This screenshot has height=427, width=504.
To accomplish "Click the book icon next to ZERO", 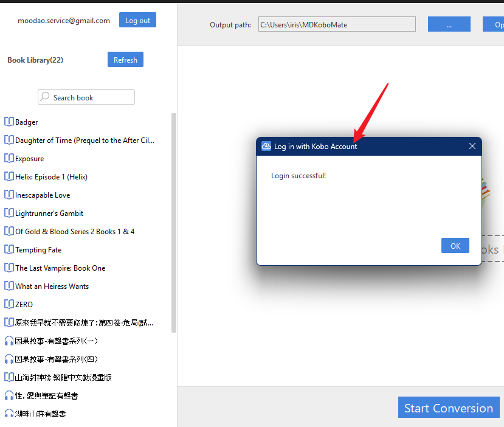I will (x=9, y=304).
